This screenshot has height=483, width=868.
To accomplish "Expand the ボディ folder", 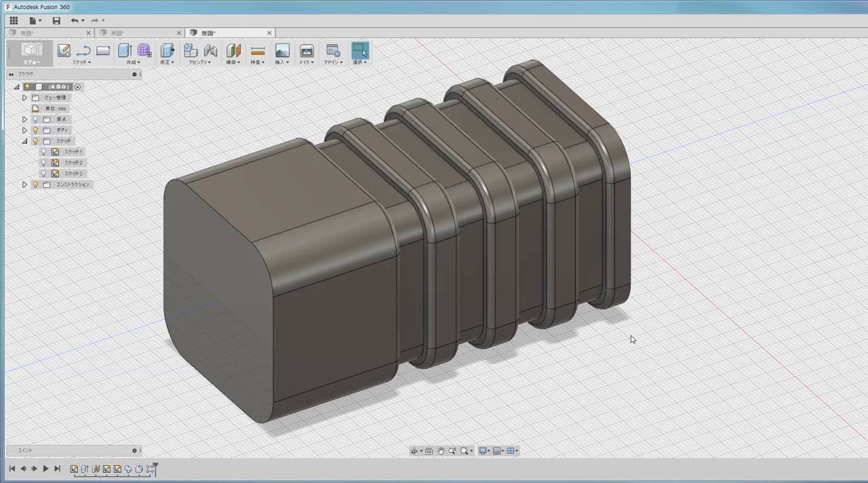I will (x=24, y=130).
